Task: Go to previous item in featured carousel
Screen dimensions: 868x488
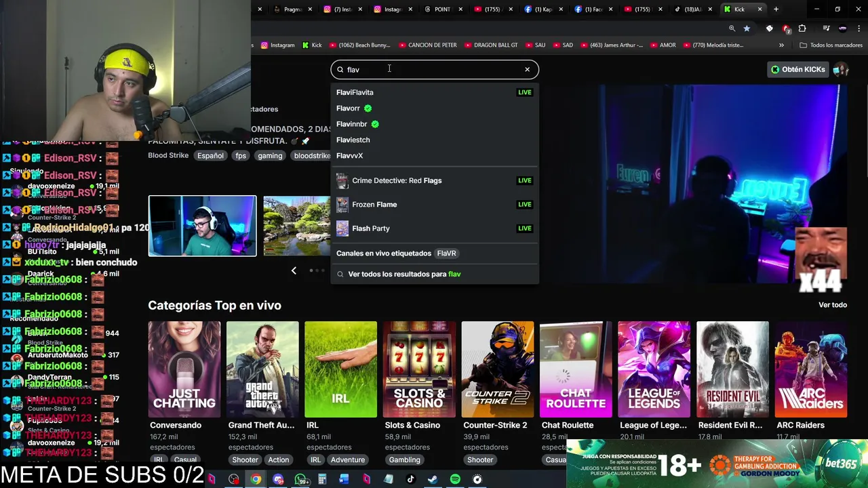Action: point(294,270)
